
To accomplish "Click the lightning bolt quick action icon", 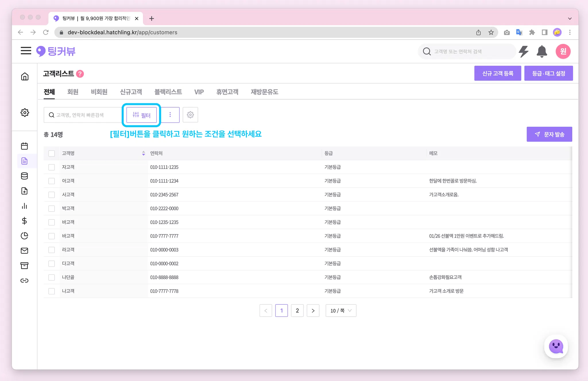I will pos(524,52).
